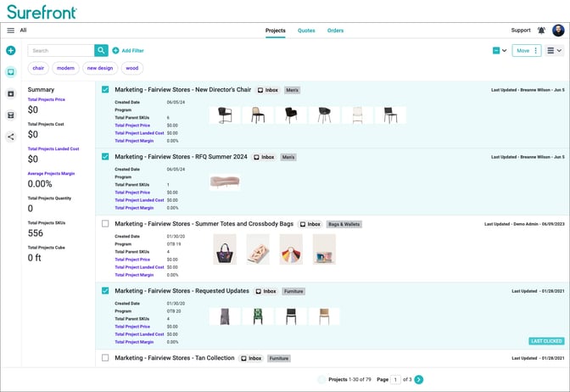Image resolution: width=570 pixels, height=392 pixels.
Task: Click the pink sofa thumbnail in RFQ Summer 2024
Action: (x=225, y=182)
